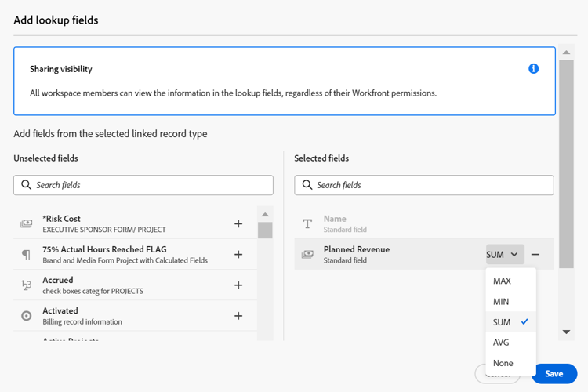Add the Activated field
The image size is (588, 392).
coord(238,316)
